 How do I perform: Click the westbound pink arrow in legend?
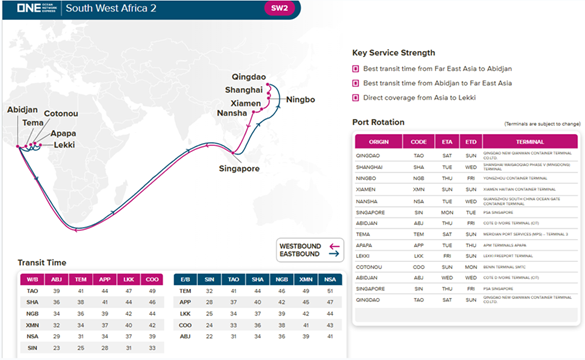point(335,246)
